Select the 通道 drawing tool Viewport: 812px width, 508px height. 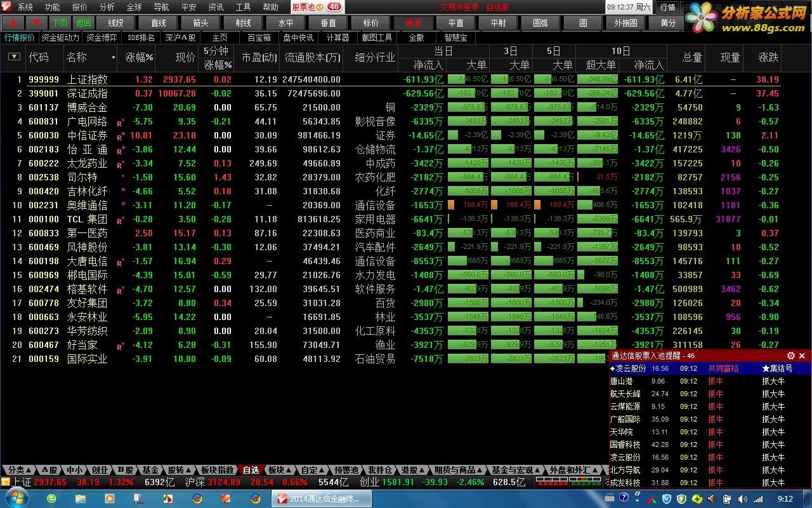[x=414, y=23]
